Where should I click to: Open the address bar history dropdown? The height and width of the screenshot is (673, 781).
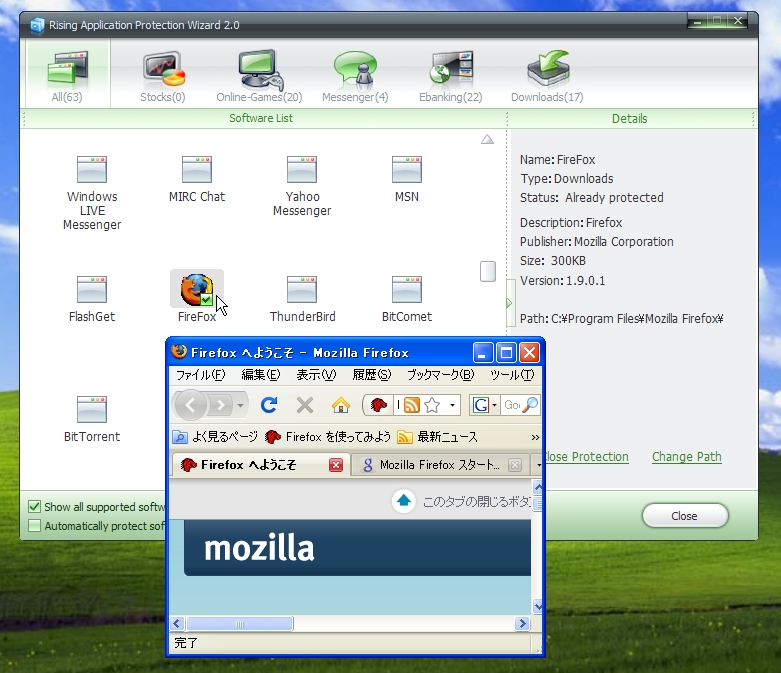[452, 405]
